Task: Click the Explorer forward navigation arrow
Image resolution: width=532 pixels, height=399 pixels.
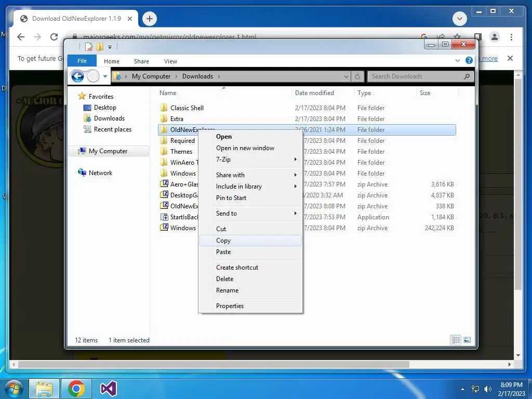Action: point(93,76)
